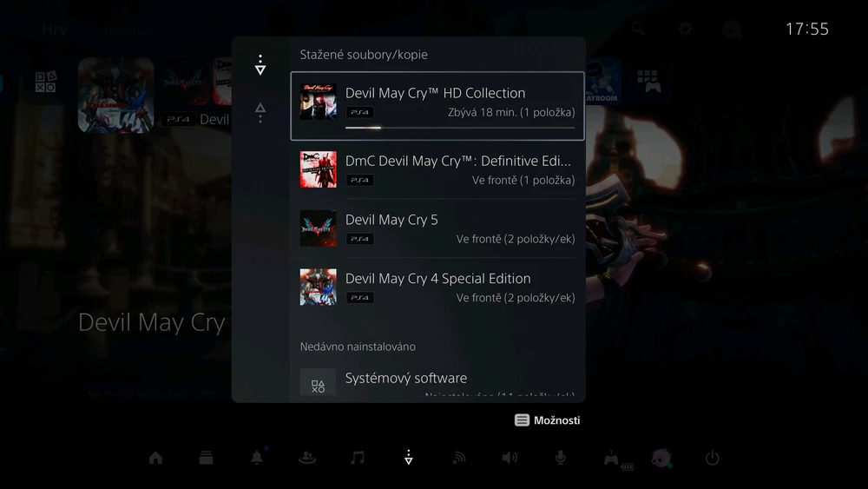
Task: Select Devil May Cry HD Collection download
Action: click(437, 106)
